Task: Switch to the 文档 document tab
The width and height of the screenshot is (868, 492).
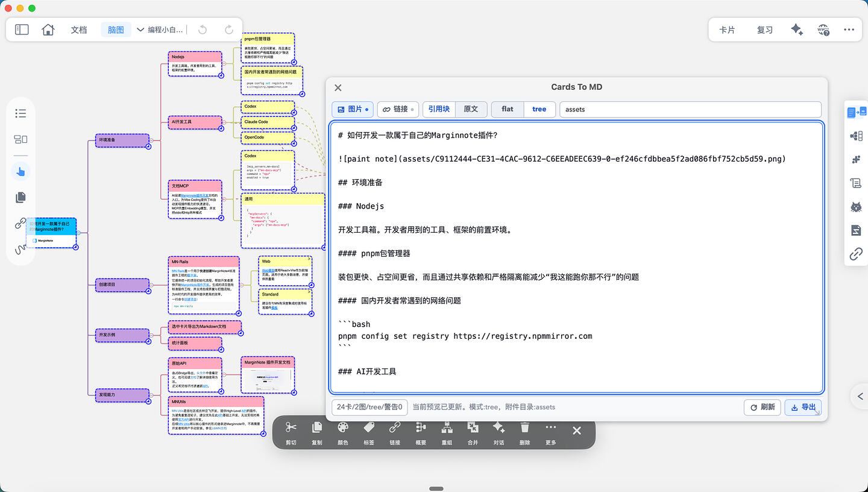Action: click(79, 30)
